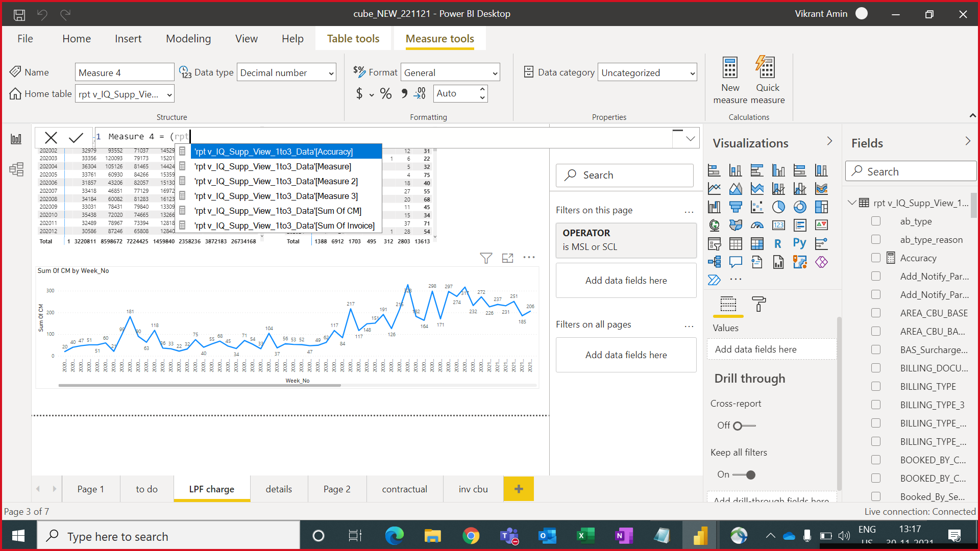
Task: Select the area chart visual
Action: point(736,189)
